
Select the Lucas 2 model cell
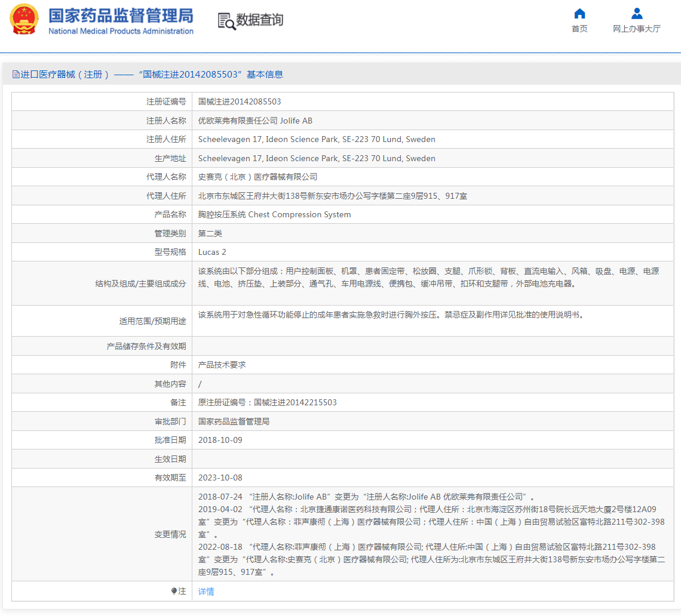tap(213, 251)
